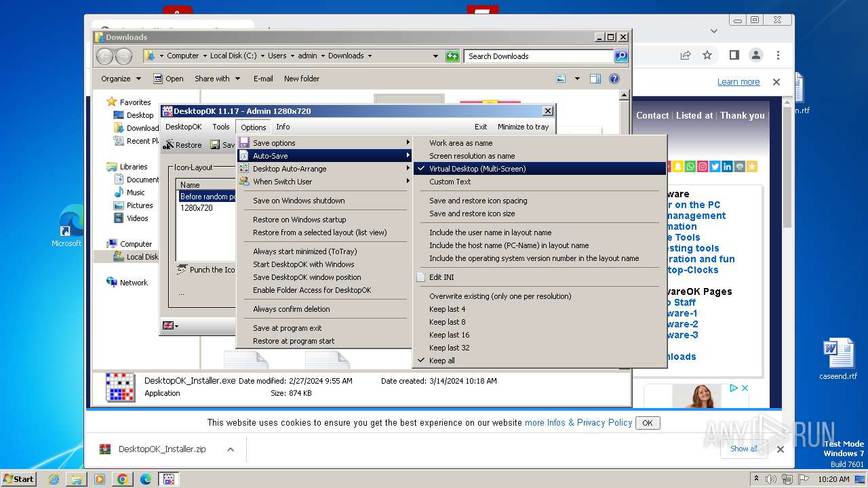868x488 pixels.
Task: Open the DesktopOK menu
Action: 183,127
